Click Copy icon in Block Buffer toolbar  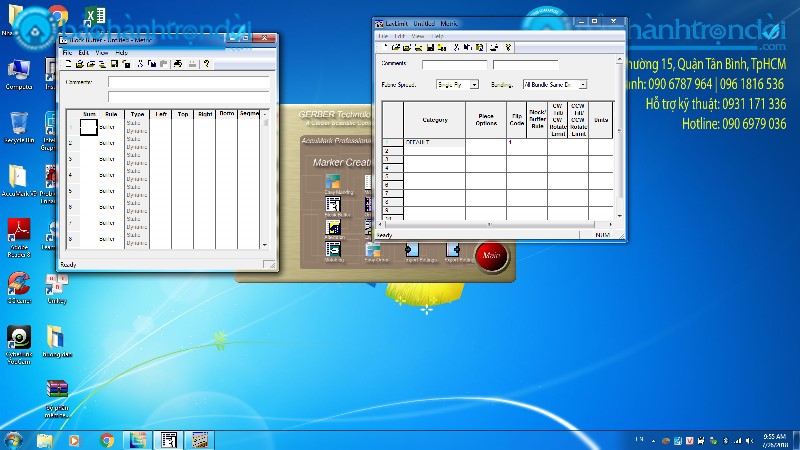(x=152, y=64)
